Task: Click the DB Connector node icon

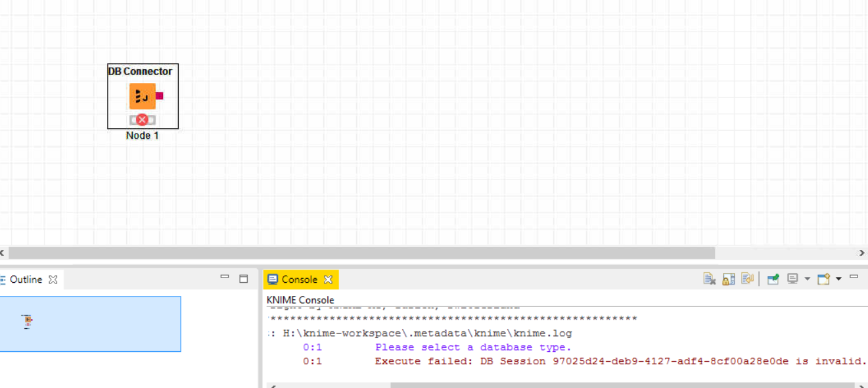Action: tap(142, 96)
